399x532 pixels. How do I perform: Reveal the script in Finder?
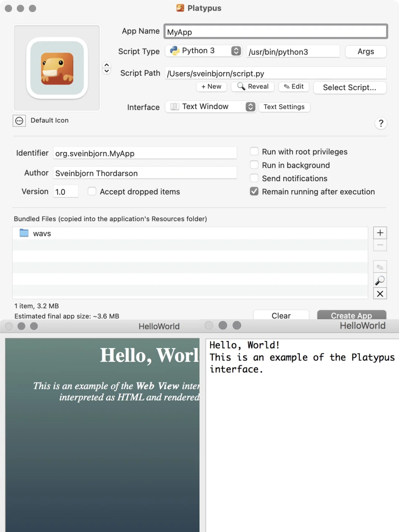point(253,86)
